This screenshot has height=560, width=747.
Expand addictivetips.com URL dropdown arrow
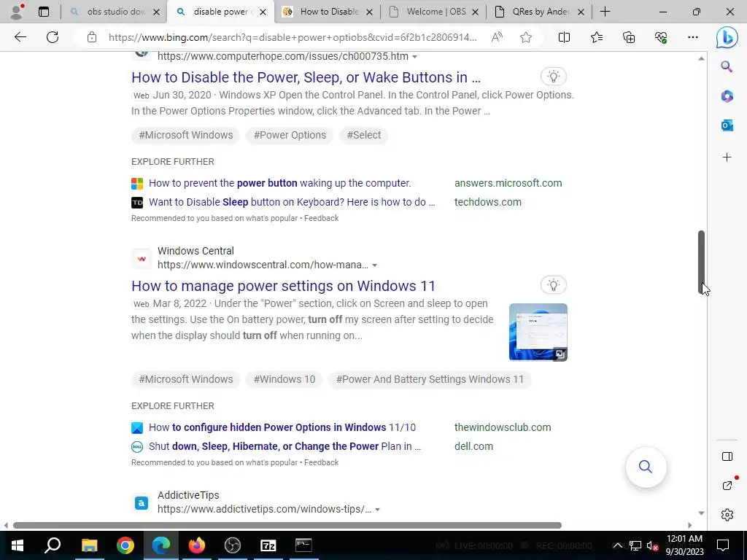pyautogui.click(x=377, y=510)
